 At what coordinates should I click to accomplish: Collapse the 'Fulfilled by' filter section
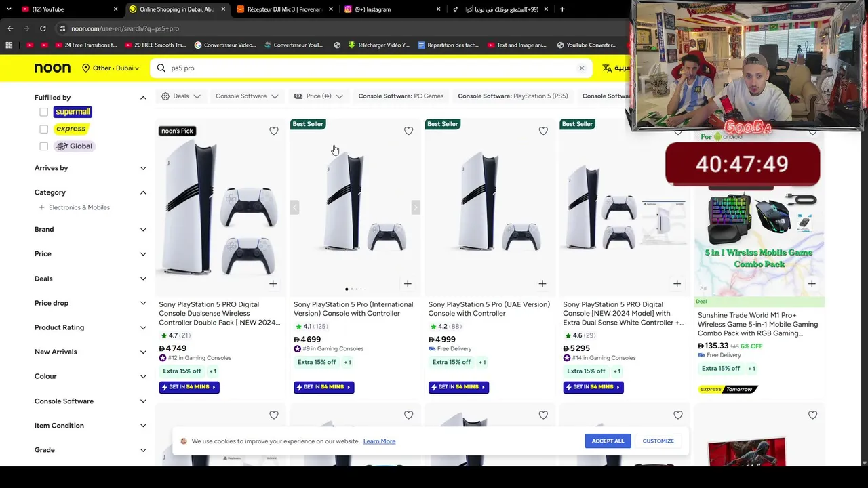(x=143, y=98)
